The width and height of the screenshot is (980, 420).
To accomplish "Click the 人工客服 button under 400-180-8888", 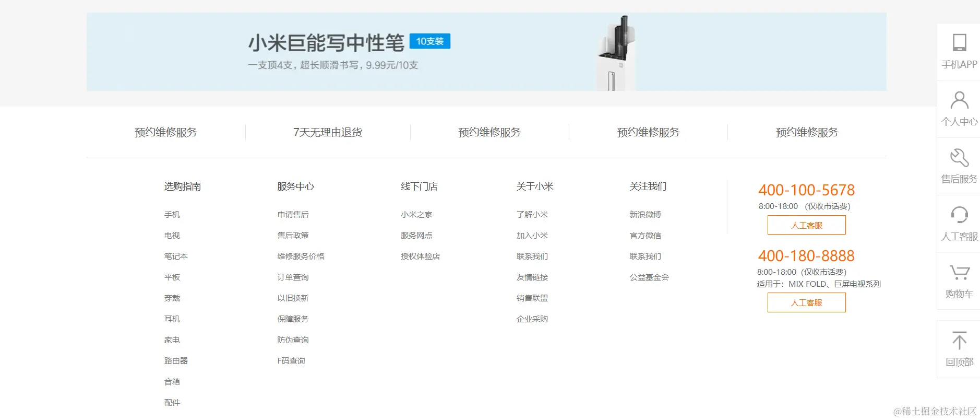I will coord(806,302).
